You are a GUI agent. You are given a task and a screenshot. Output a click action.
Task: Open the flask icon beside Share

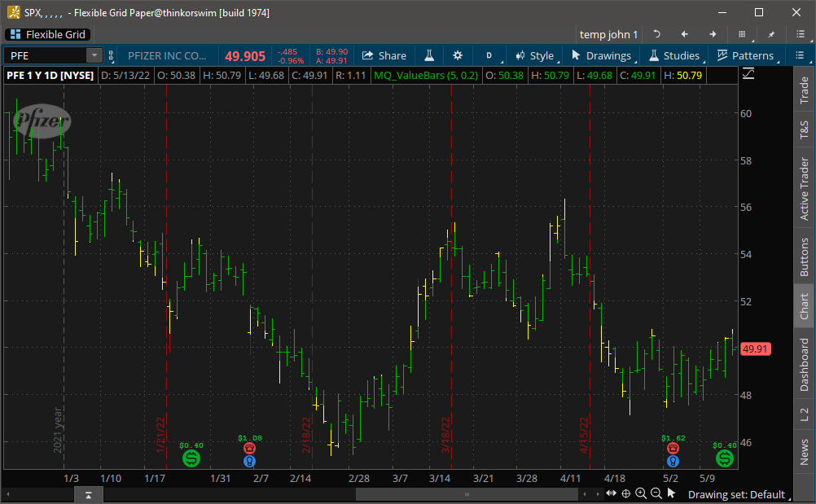(429, 55)
